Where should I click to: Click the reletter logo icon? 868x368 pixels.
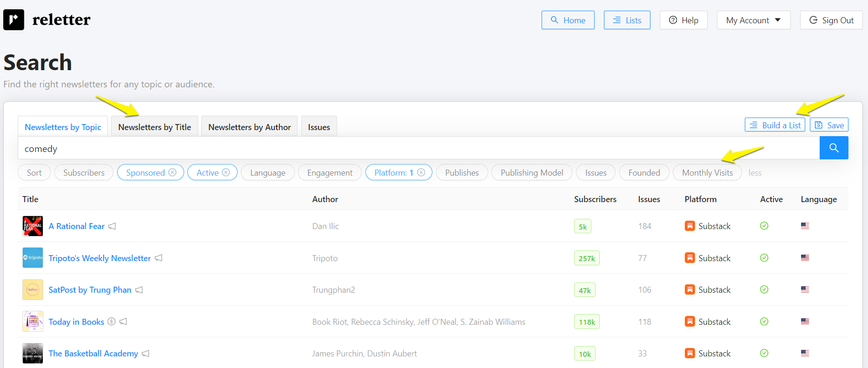pos(13,20)
